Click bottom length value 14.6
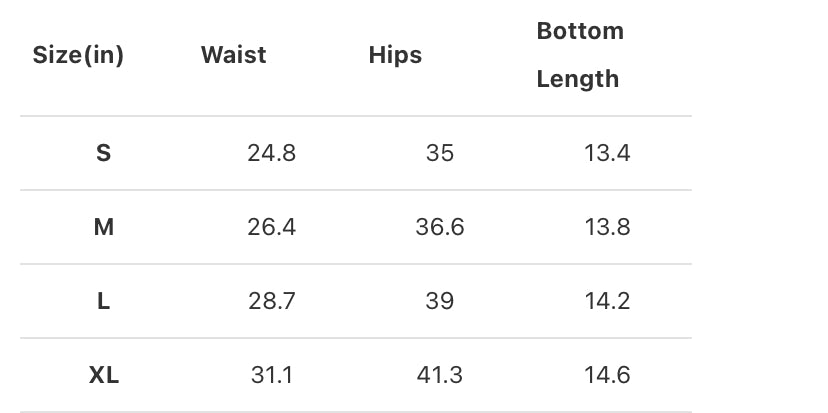828x413 pixels. 607,375
